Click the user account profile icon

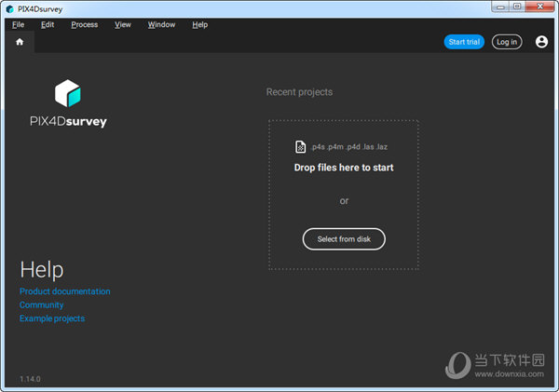541,42
